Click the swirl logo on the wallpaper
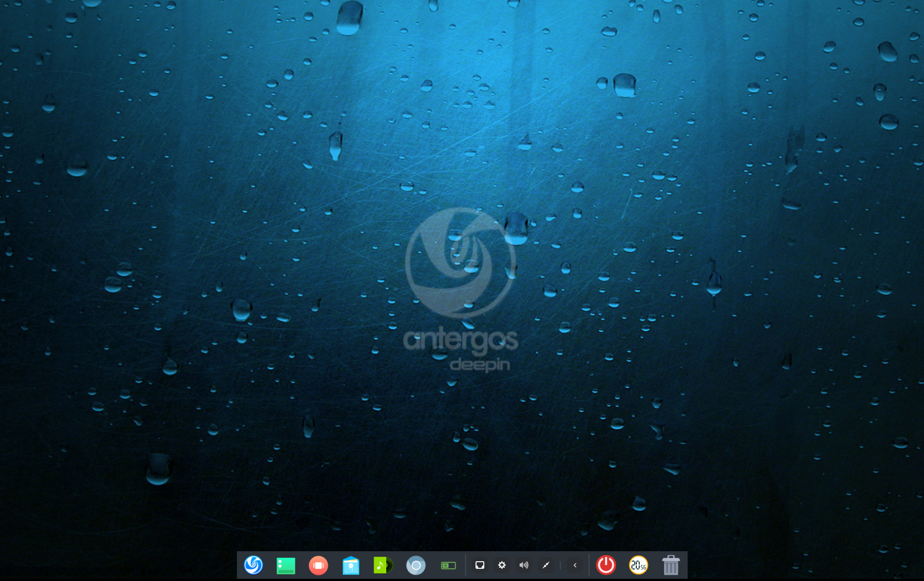The image size is (924, 581). click(x=460, y=263)
